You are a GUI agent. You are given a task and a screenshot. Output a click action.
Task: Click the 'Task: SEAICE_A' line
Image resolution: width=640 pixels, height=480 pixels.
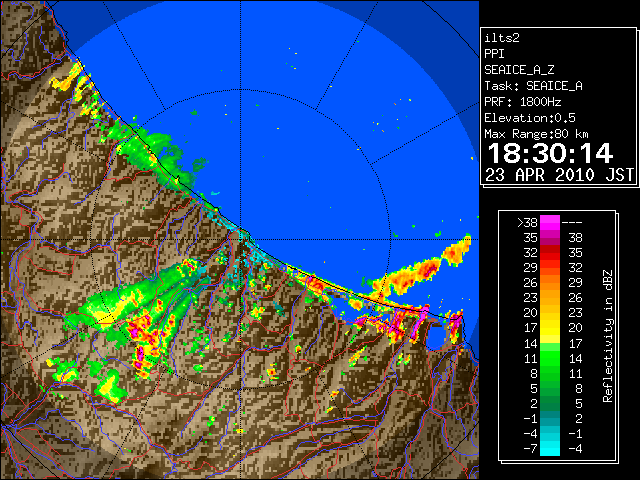533,86
